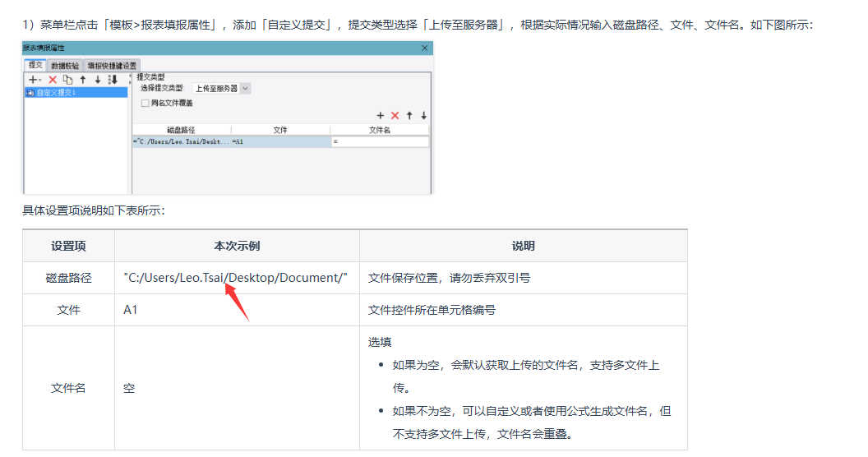Click the 文件名 row label in table

(69, 389)
